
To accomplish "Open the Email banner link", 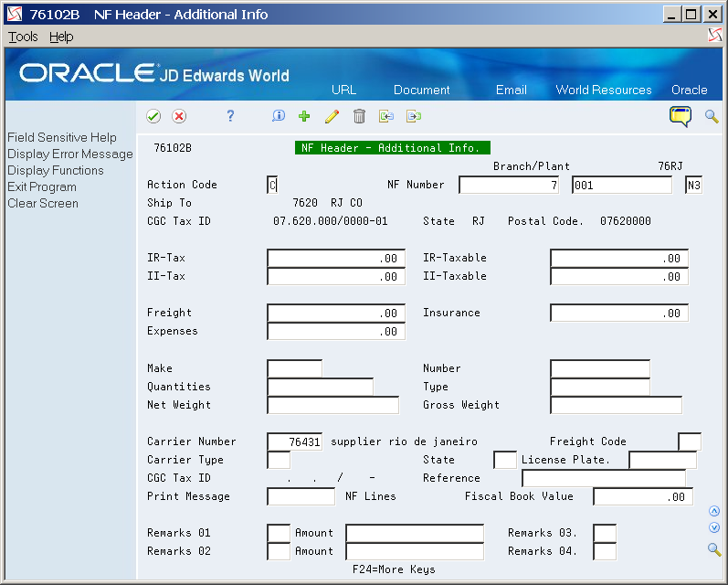I will pyautogui.click(x=512, y=90).
